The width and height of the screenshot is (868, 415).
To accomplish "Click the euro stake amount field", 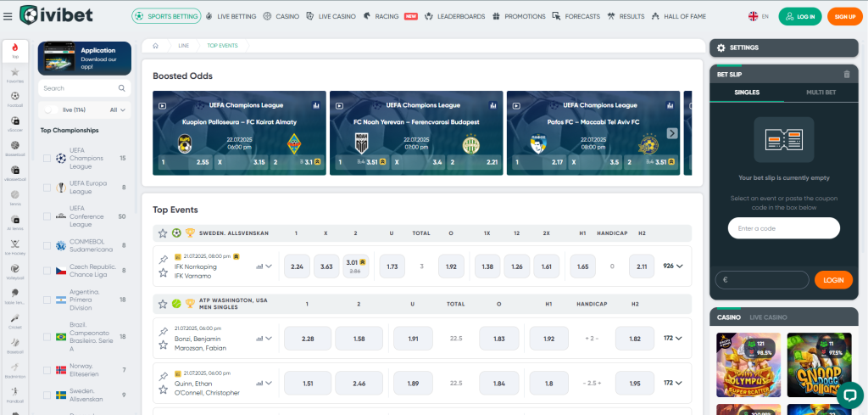I will (762, 280).
